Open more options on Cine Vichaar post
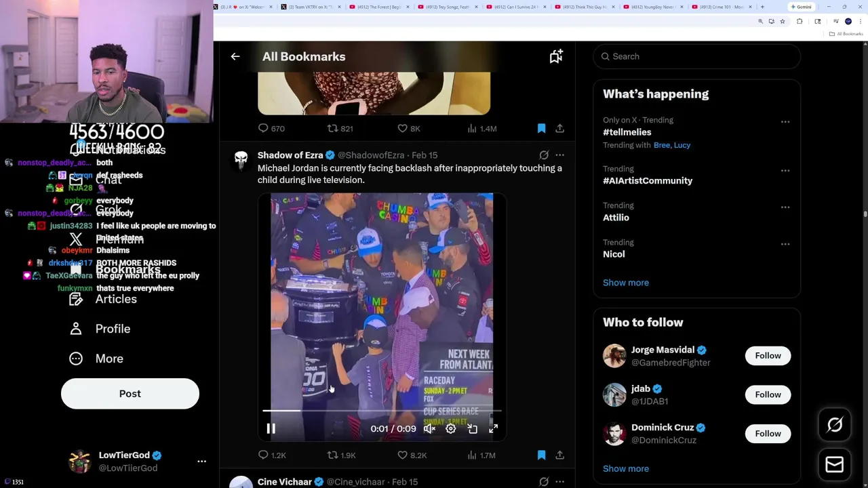 (x=559, y=482)
